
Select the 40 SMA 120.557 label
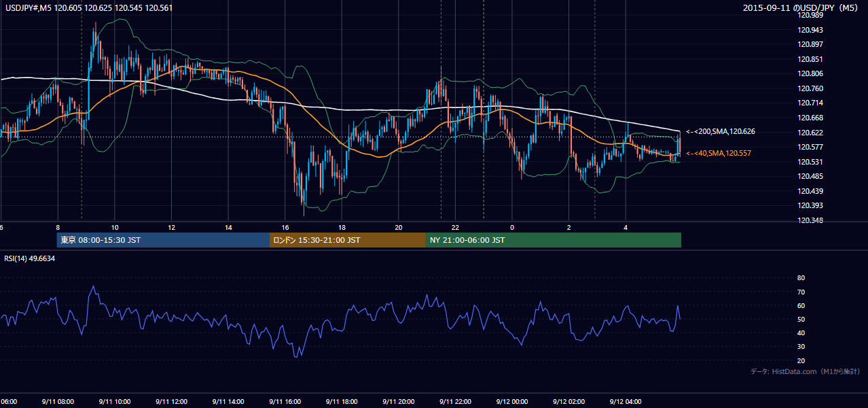pos(719,154)
